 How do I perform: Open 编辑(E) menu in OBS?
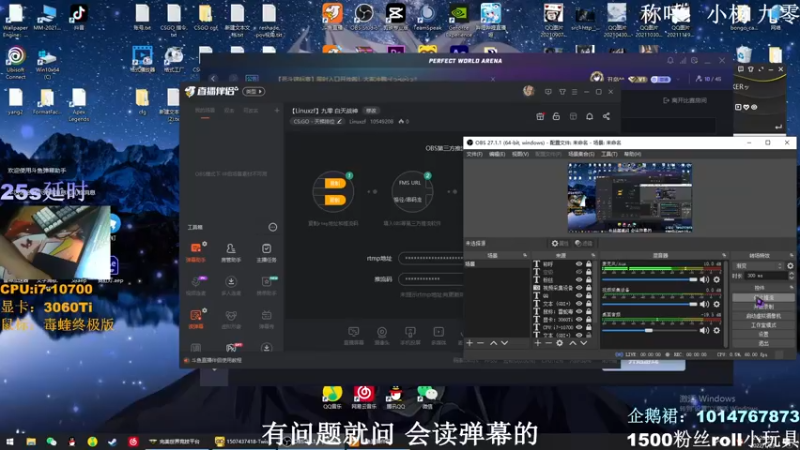click(x=497, y=154)
